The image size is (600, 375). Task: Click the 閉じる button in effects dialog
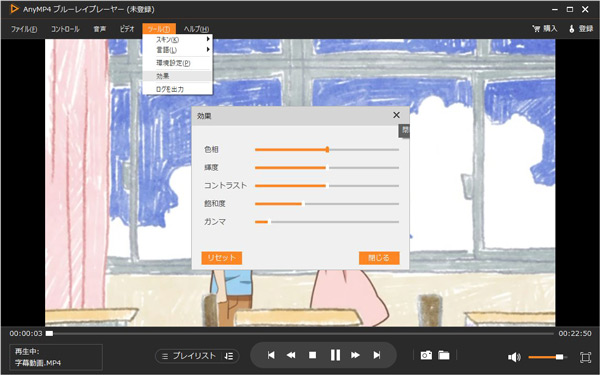point(379,258)
